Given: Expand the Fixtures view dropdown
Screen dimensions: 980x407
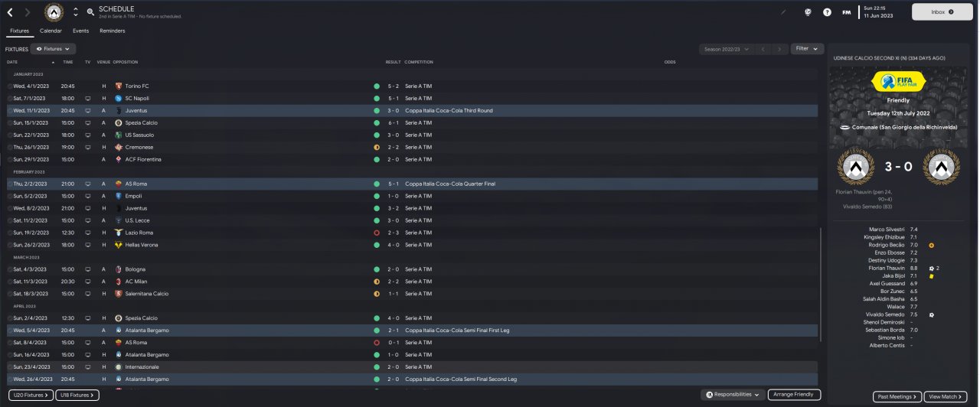Looking at the screenshot, I should coord(53,48).
